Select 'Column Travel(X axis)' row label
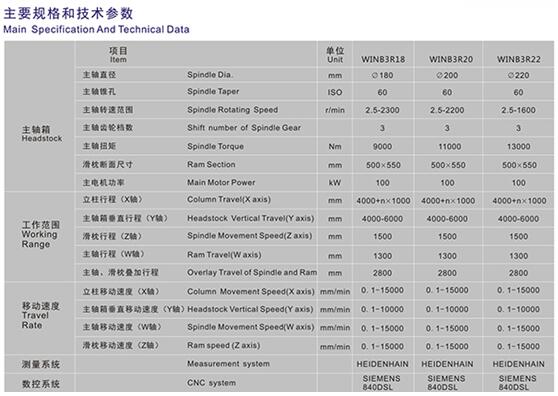 [229, 200]
